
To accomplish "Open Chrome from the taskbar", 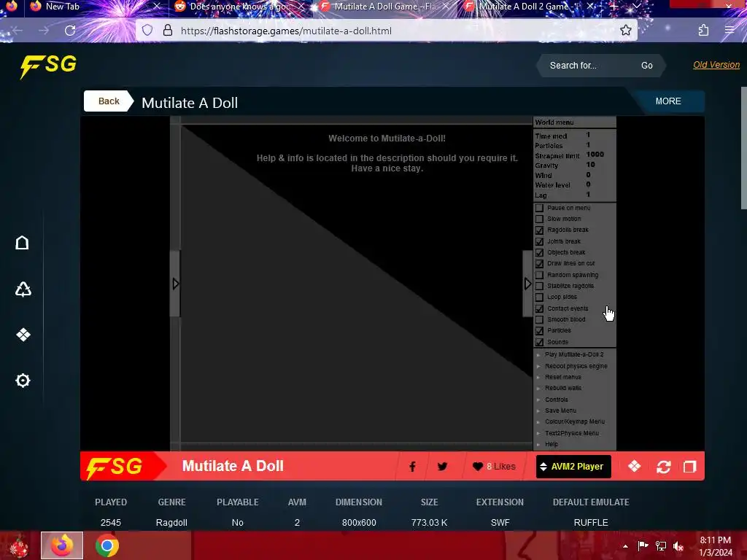I will pyautogui.click(x=107, y=545).
